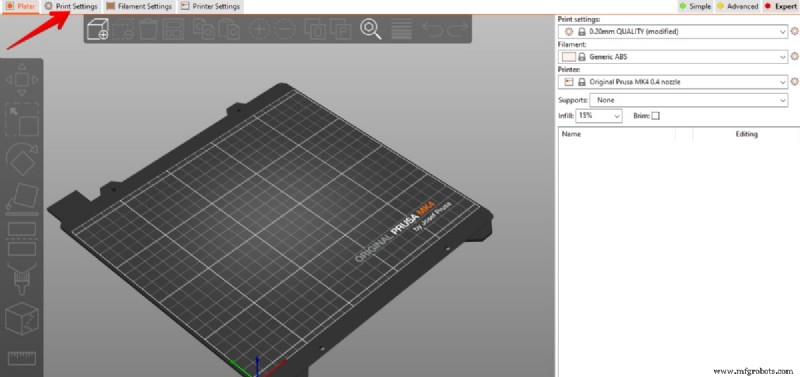Screen dimensions: 800x377
Task: Click the Split to objects icon
Action: (x=315, y=29)
